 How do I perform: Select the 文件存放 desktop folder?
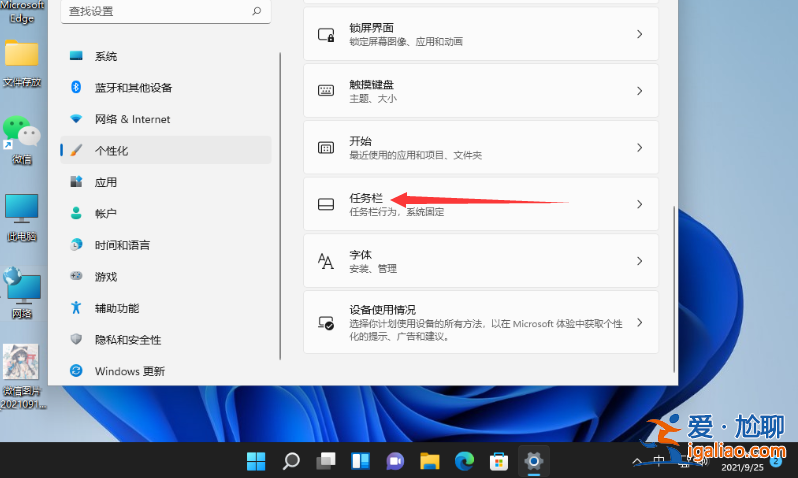click(22, 63)
